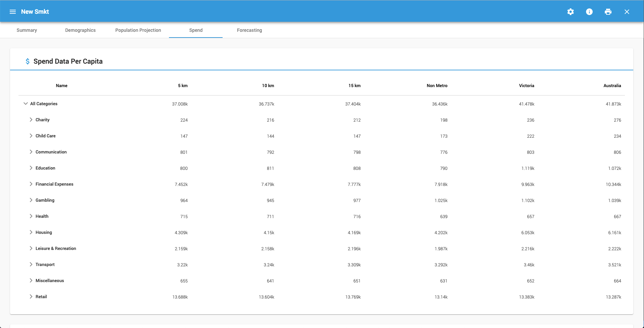This screenshot has width=644, height=328.
Task: Open the Population Projection tab
Action: (138, 30)
